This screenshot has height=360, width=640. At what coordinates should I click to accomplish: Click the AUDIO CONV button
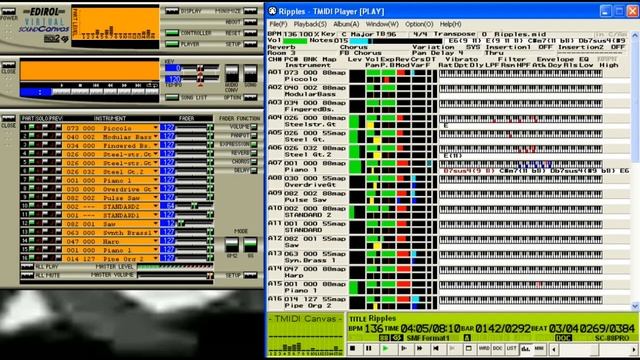[x=231, y=73]
